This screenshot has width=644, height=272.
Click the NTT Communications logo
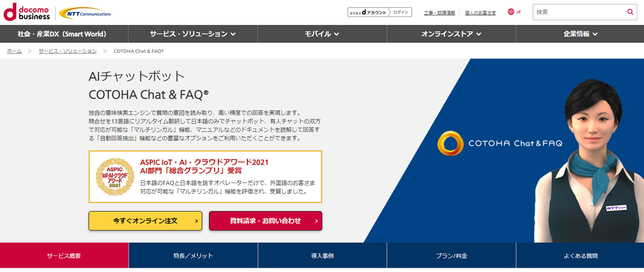(85, 13)
